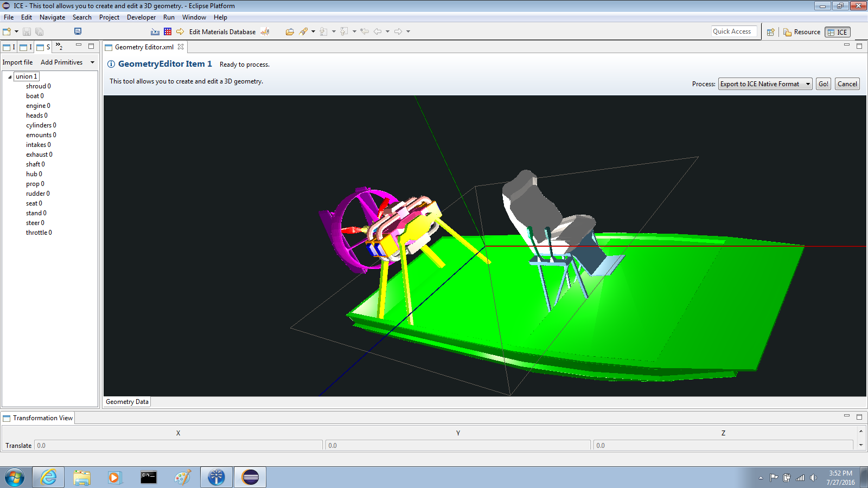Open the Run menu

pyautogui.click(x=169, y=17)
